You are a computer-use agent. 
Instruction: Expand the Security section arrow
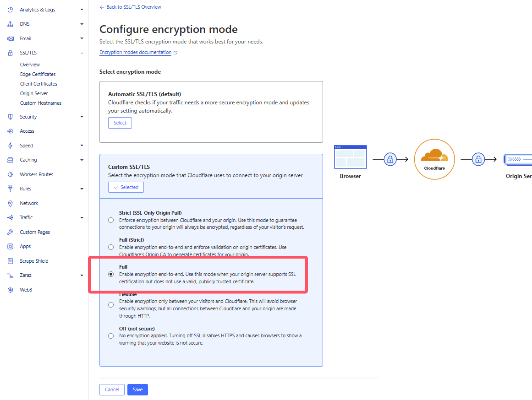(x=82, y=117)
